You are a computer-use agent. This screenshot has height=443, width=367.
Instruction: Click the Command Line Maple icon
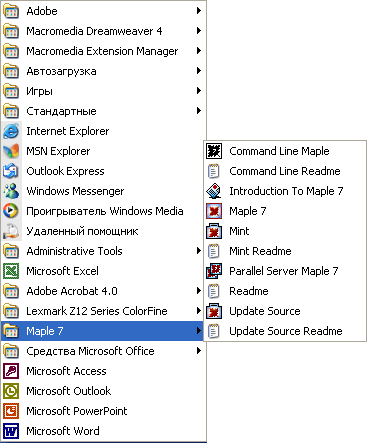coord(214,151)
